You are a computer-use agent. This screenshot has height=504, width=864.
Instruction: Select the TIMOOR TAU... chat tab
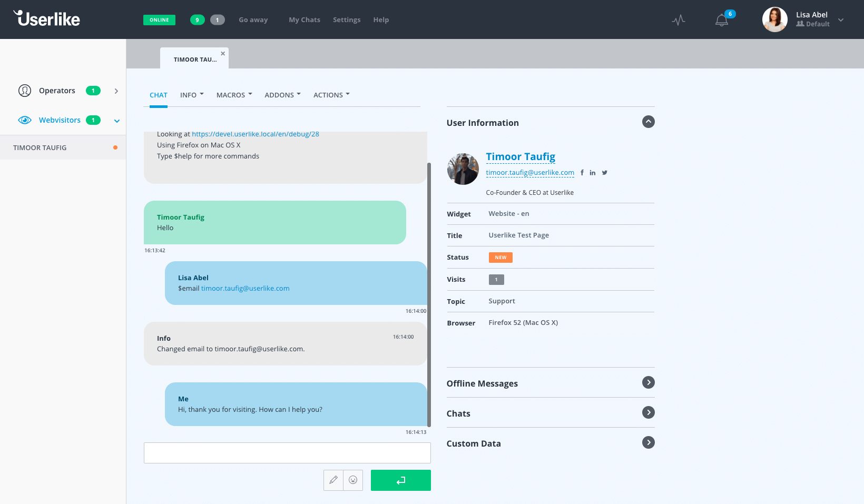click(195, 60)
